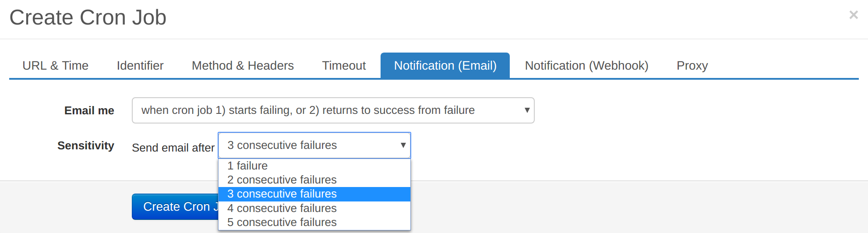
Task: Open the Email me condition dropdown
Action: (333, 110)
